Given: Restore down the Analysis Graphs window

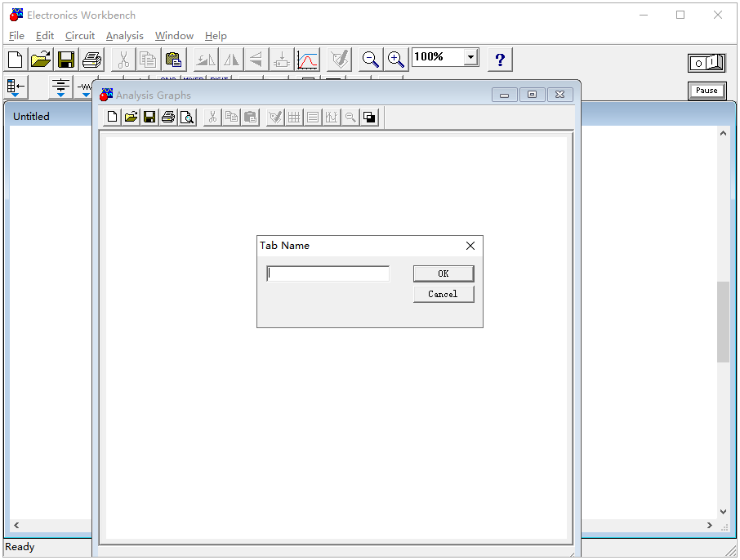Looking at the screenshot, I should pos(532,95).
